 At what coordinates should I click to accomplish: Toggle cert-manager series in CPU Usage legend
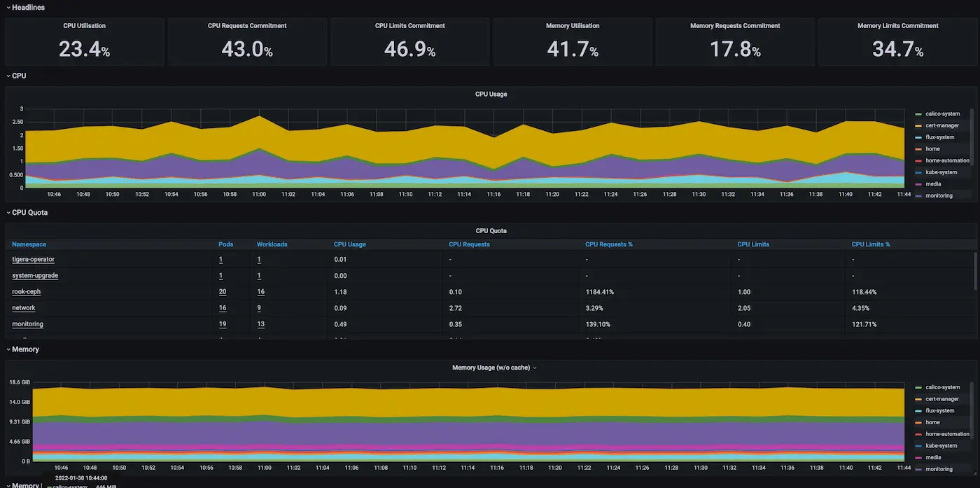(942, 126)
